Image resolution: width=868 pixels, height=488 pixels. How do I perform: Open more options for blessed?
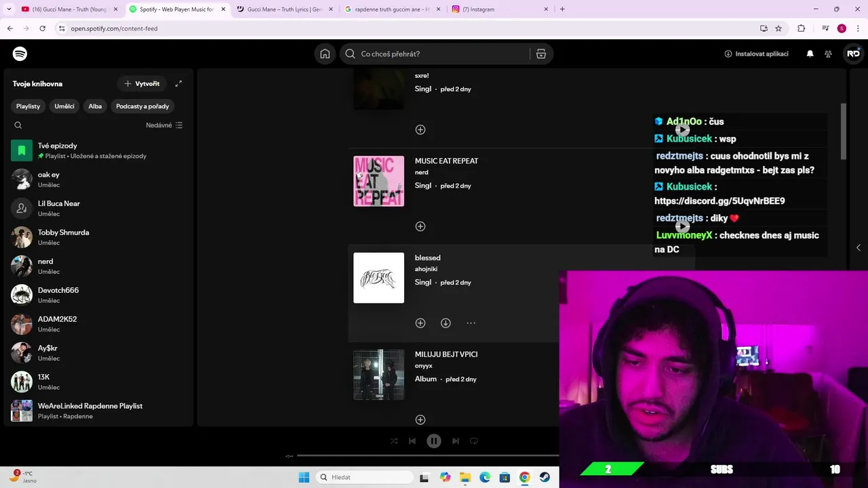tap(471, 323)
